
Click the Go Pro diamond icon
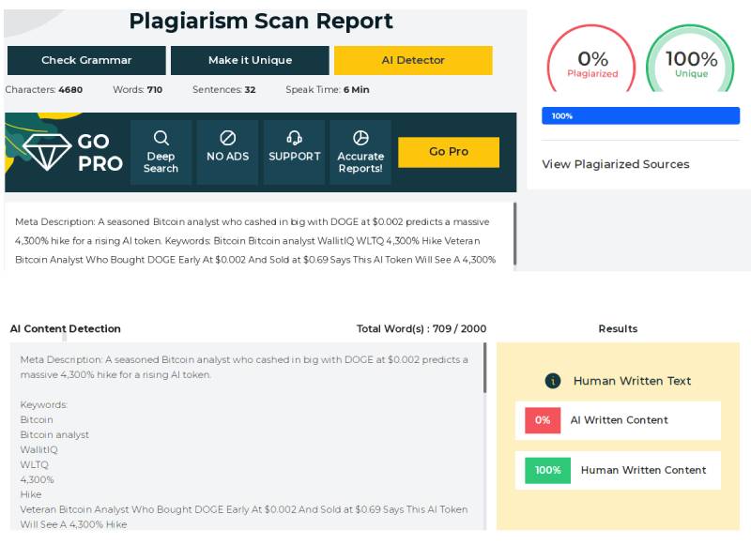(47, 152)
